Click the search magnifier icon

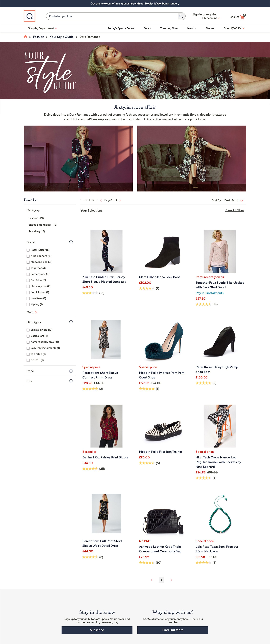point(181,16)
